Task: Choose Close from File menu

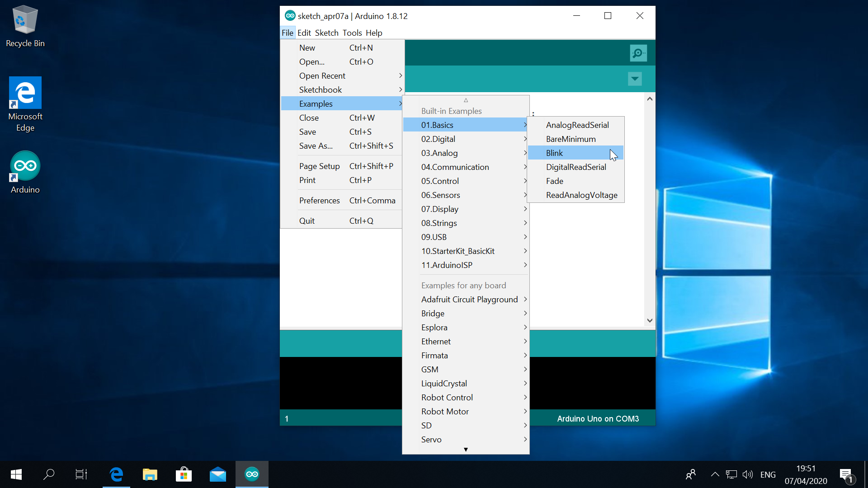Action: click(x=342, y=118)
